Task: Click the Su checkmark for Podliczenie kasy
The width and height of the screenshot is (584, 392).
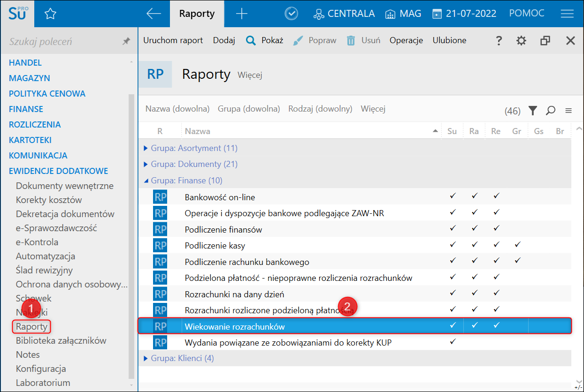Action: pyautogui.click(x=453, y=245)
